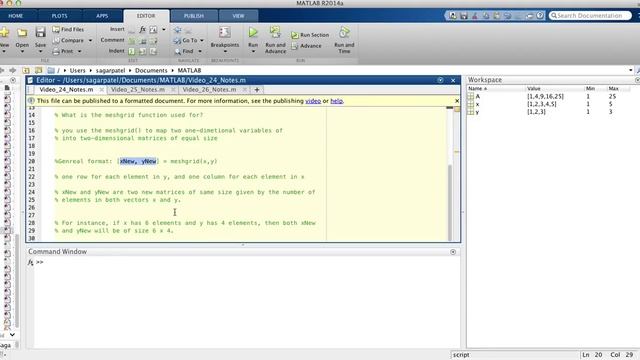640x360 pixels.
Task: Click the Save disk icon
Action: pos(40,32)
